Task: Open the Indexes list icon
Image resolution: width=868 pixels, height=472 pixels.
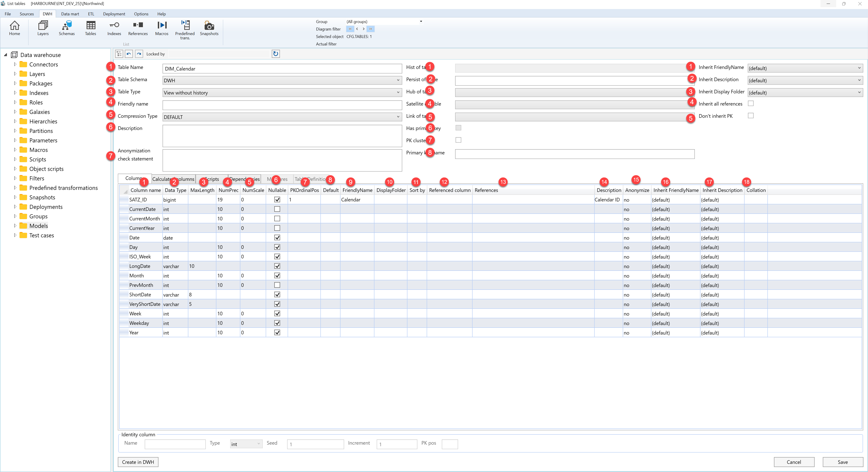Action: (114, 28)
